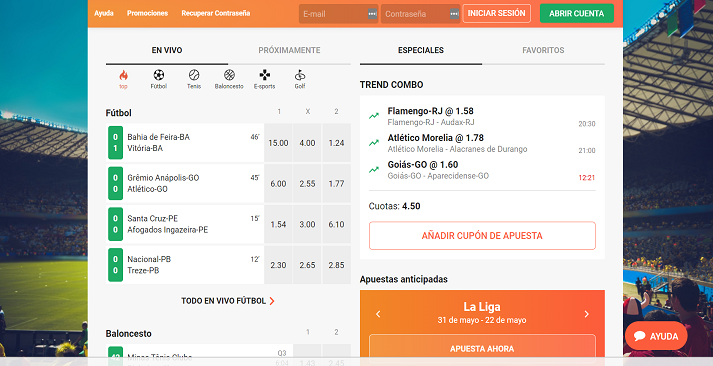Select draw odds 3.00 in Santa Cruz match
This screenshot has height=366, width=713.
307,224
